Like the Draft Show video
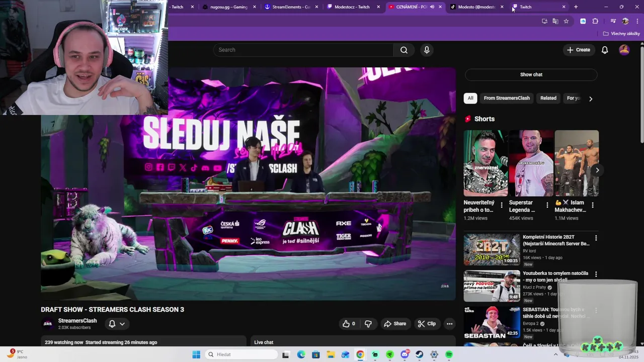Viewport: 644px width, 362px height. [x=349, y=324]
